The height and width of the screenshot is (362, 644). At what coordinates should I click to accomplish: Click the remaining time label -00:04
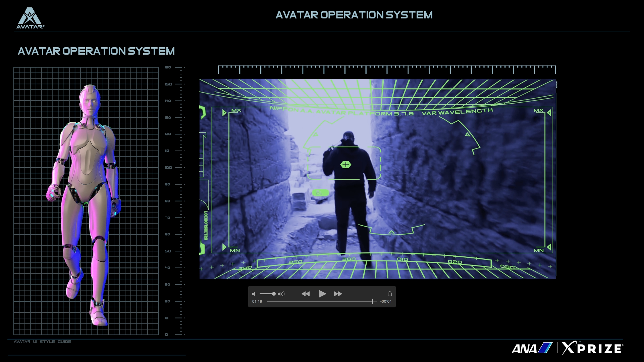pyautogui.click(x=386, y=301)
